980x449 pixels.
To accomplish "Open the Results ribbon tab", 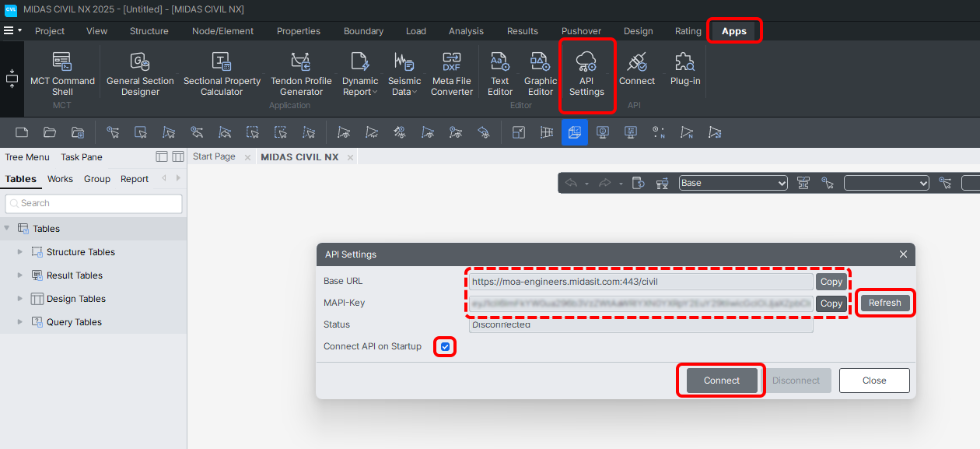I will point(523,31).
